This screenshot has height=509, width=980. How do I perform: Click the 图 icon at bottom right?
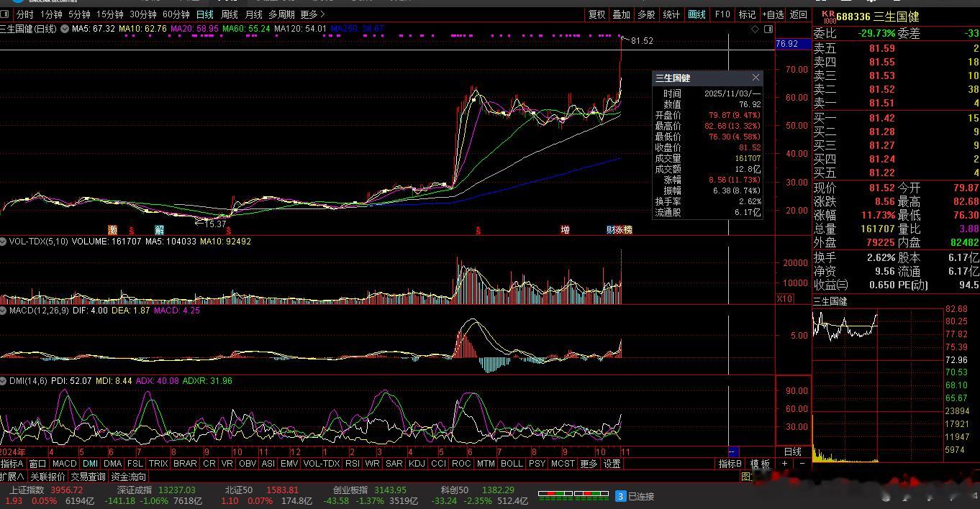[x=745, y=476]
